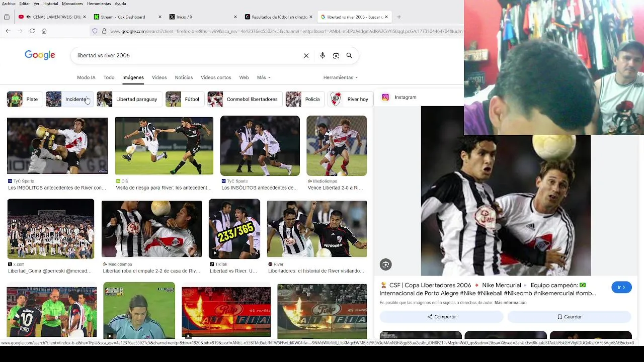Image resolution: width=644 pixels, height=362 pixels.
Task: Filter images by Conmebol libertadores chip
Action: (245, 100)
